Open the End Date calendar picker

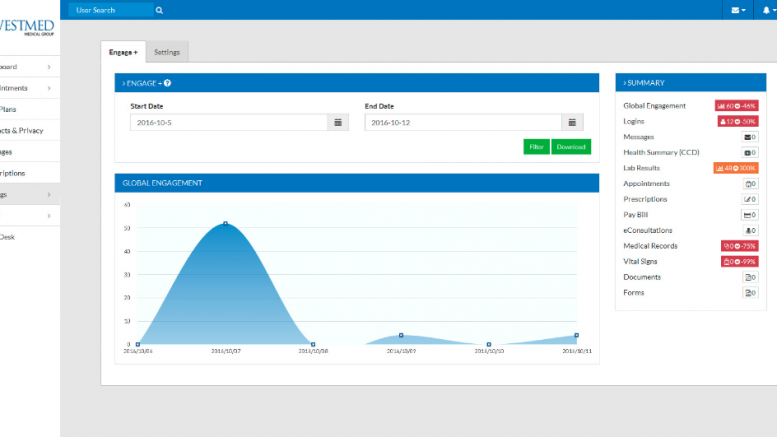[x=572, y=122]
